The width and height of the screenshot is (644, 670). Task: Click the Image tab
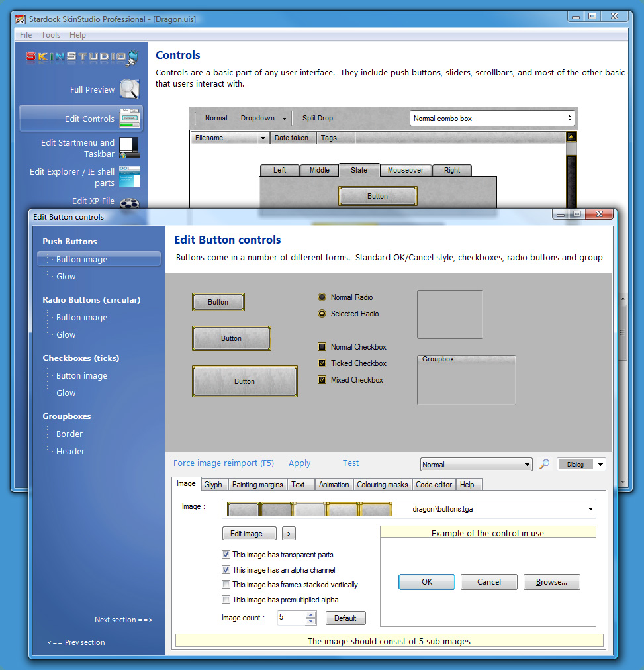click(186, 483)
